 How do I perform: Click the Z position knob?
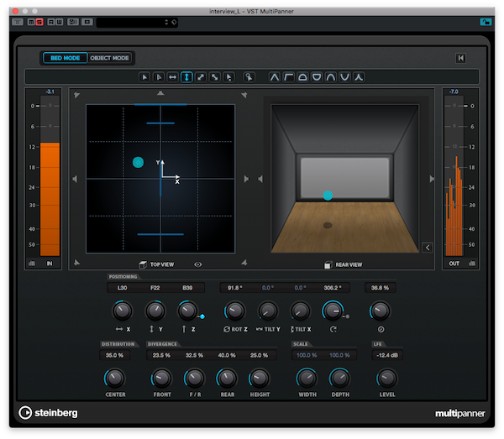coord(188,311)
